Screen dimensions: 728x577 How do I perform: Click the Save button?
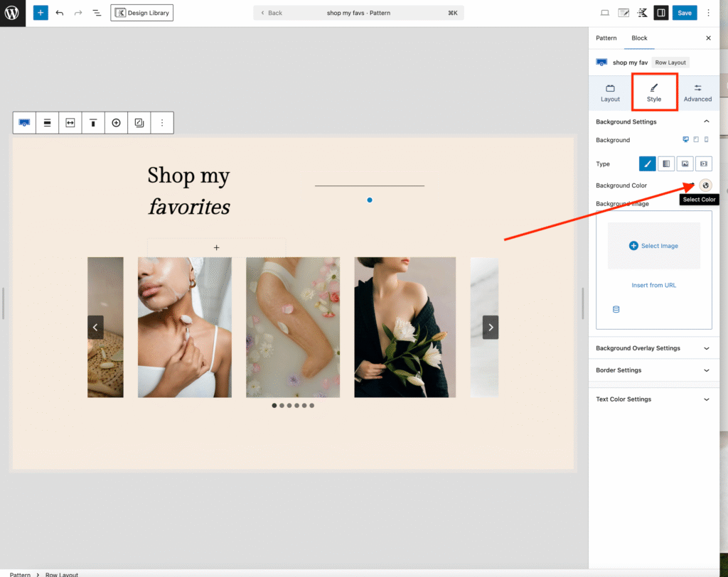(684, 13)
